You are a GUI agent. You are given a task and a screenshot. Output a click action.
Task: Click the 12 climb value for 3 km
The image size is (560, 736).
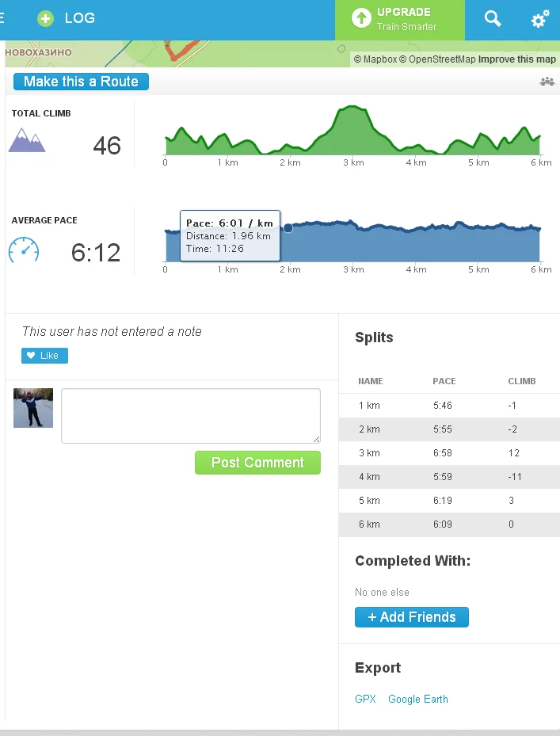pos(514,453)
